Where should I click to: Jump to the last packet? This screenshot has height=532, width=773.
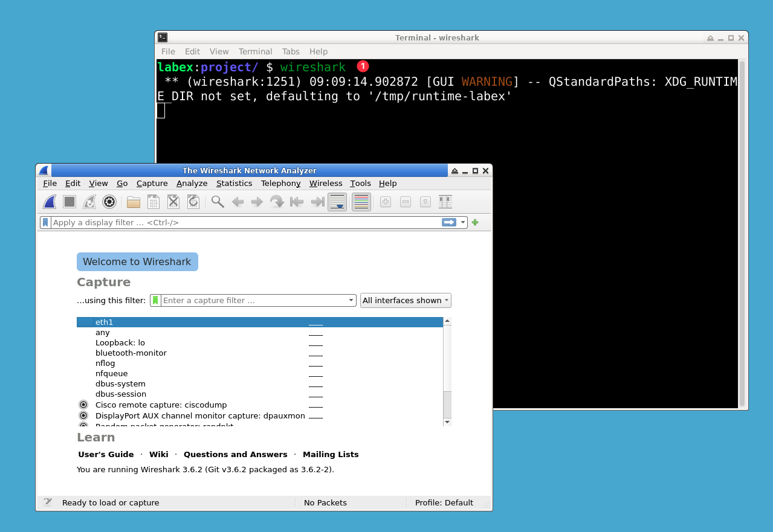pyautogui.click(x=317, y=202)
